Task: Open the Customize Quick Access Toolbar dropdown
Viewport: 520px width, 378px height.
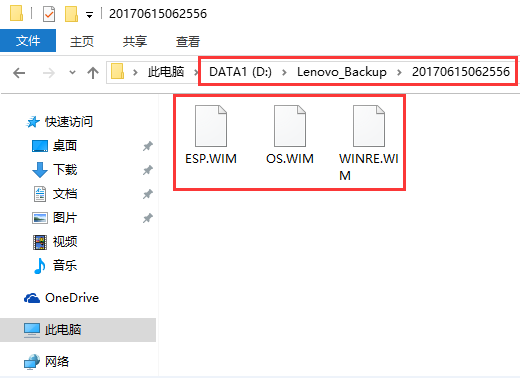Action: (x=89, y=15)
